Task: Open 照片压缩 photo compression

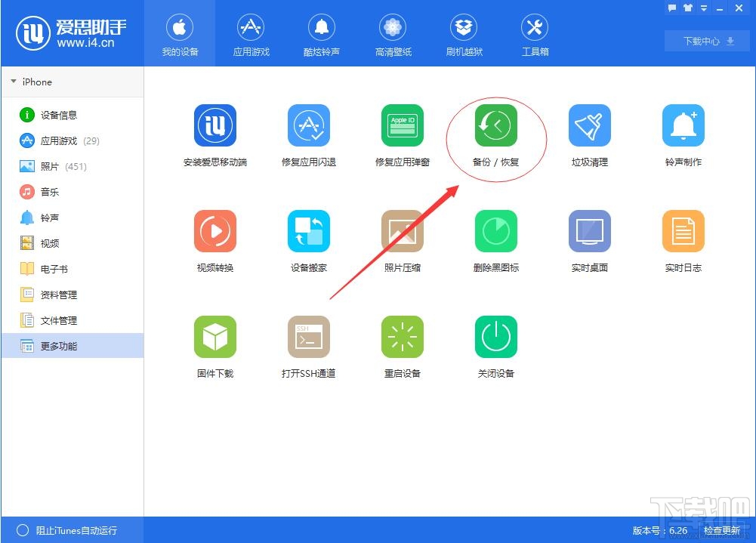Action: 403,242
